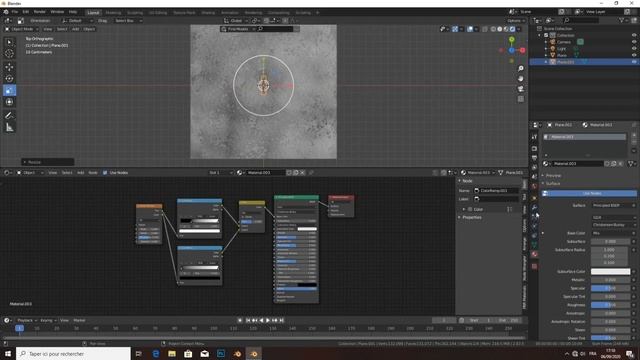
Task: Select the active Scale tool
Action: 9,90
